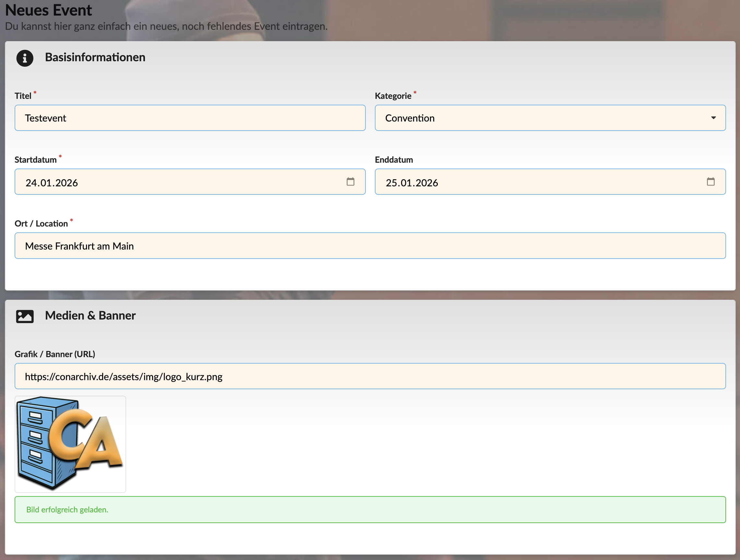Image resolution: width=740 pixels, height=560 pixels.
Task: Click the Grafik / Banner (URL) label
Action: click(55, 354)
